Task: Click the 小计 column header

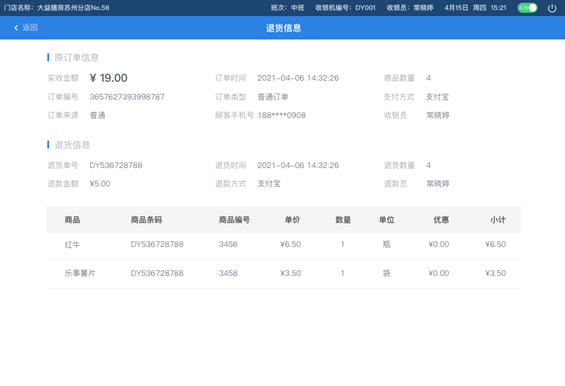Action: [498, 219]
